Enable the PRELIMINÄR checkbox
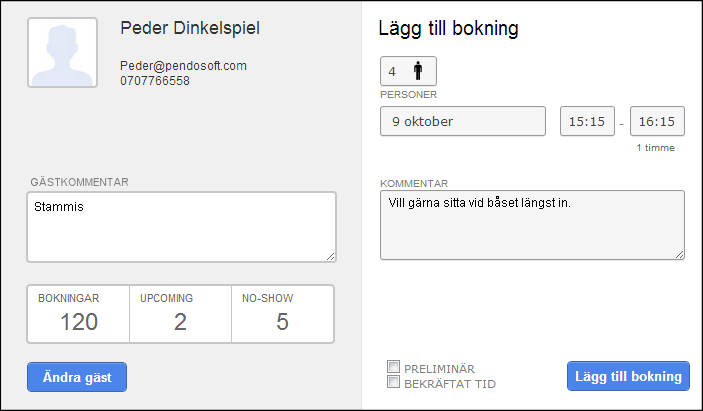 pyautogui.click(x=393, y=367)
